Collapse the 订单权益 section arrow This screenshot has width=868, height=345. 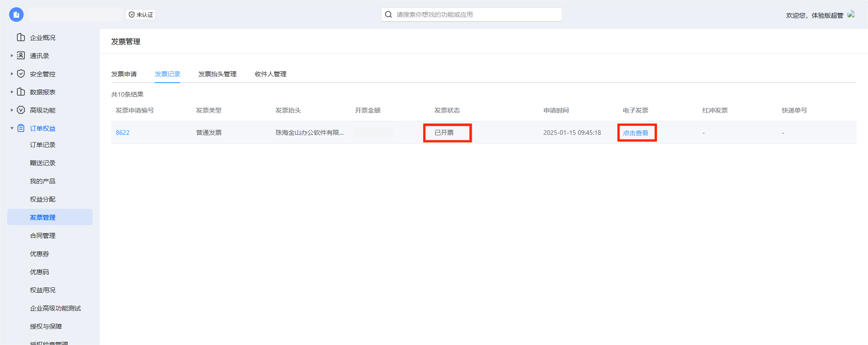click(12, 128)
